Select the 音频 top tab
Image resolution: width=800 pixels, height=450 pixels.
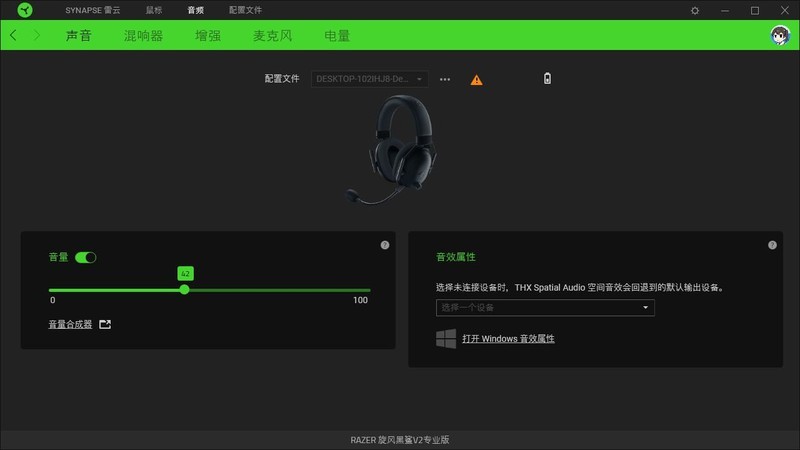tap(195, 10)
